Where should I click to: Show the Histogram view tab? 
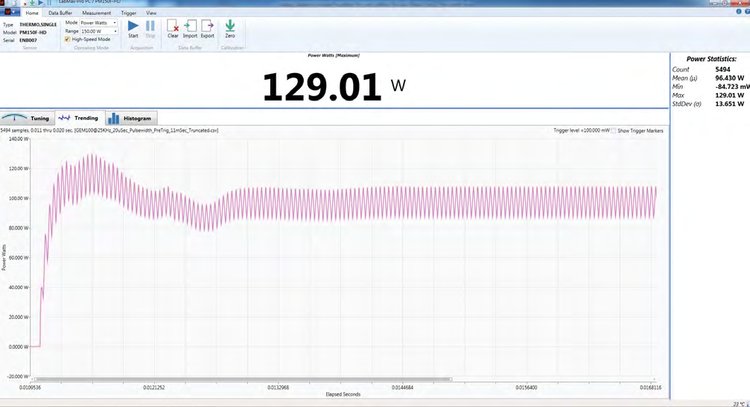pos(130,118)
